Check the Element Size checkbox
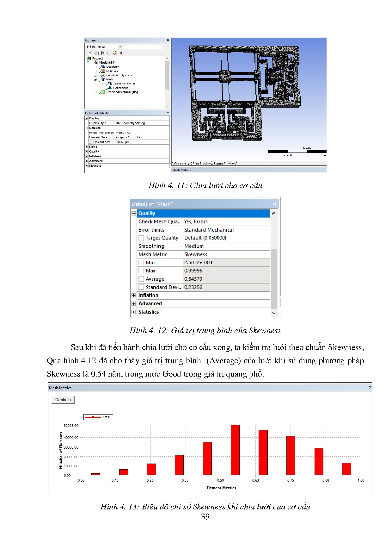This screenshot has width=392, height=555. pyautogui.click(x=91, y=142)
